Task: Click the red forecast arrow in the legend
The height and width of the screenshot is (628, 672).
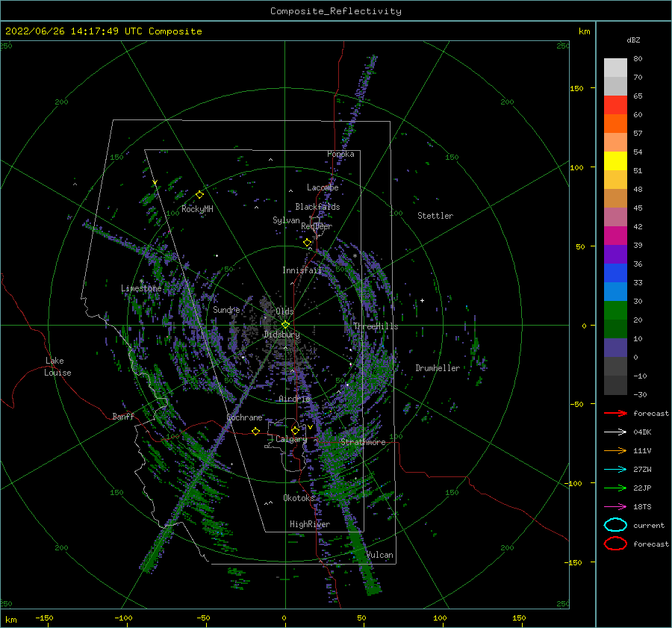Action: click(x=615, y=413)
